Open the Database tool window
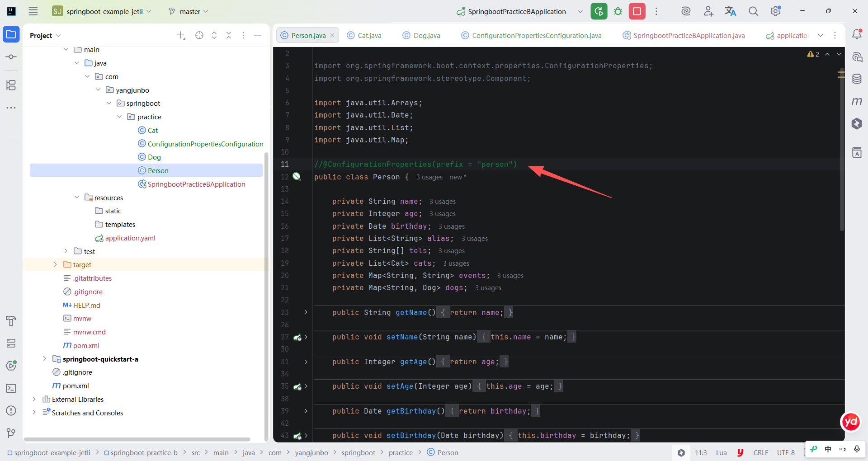The image size is (868, 461). (x=857, y=79)
